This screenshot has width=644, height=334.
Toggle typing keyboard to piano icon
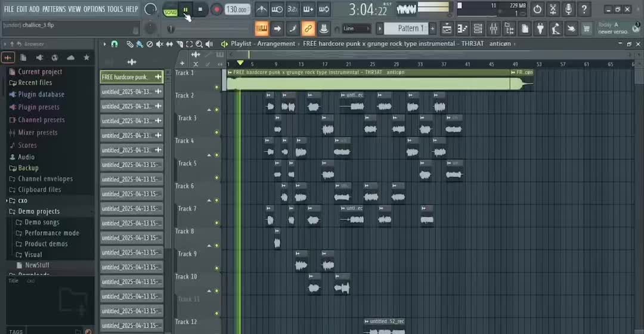tap(262, 29)
